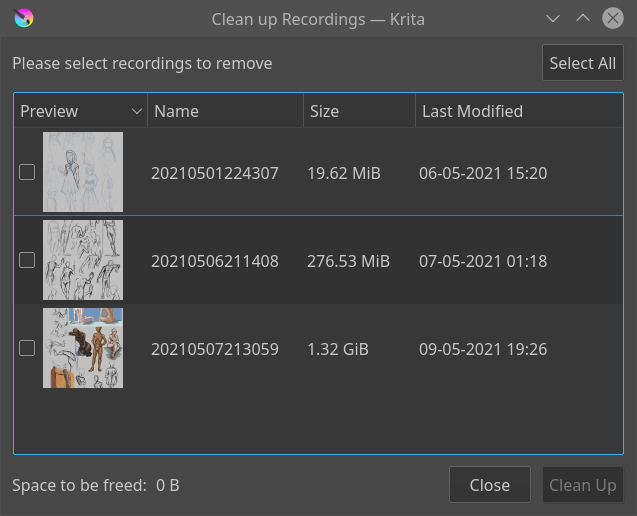Tick checkbox for recording 20210501224307

click(x=27, y=172)
